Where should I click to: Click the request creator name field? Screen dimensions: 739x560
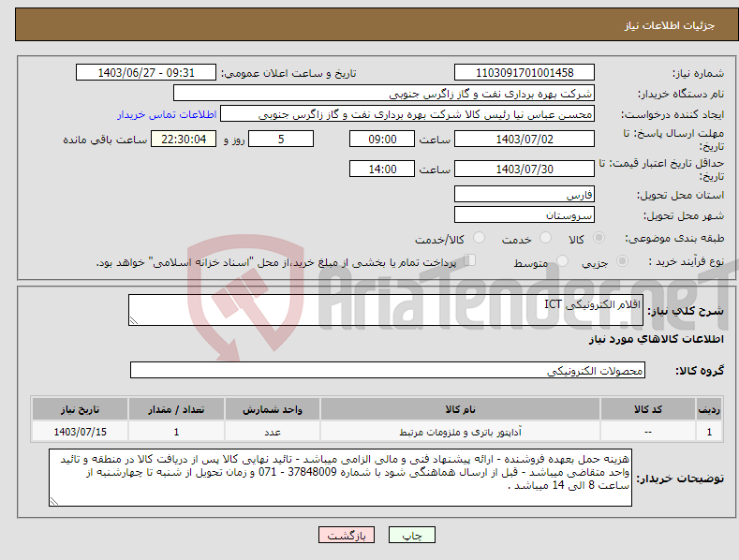pyautogui.click(x=407, y=114)
